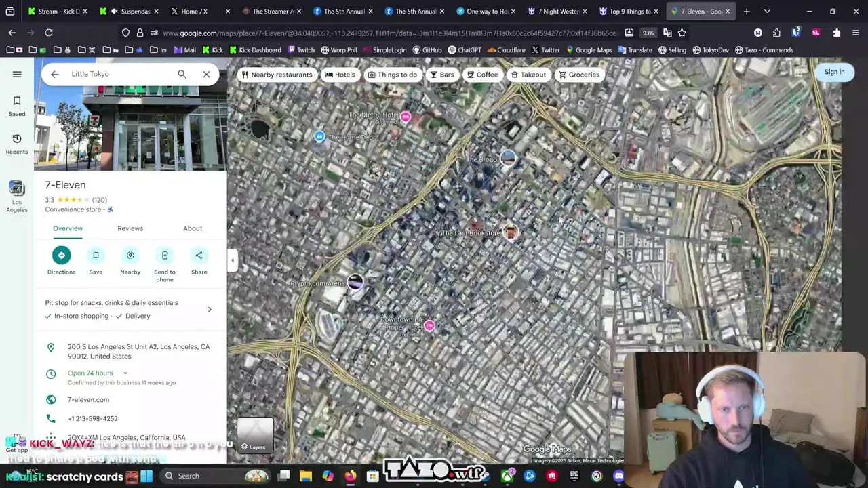Click the 7-Eleven storefront photo
The image size is (868, 488).
tap(131, 115)
